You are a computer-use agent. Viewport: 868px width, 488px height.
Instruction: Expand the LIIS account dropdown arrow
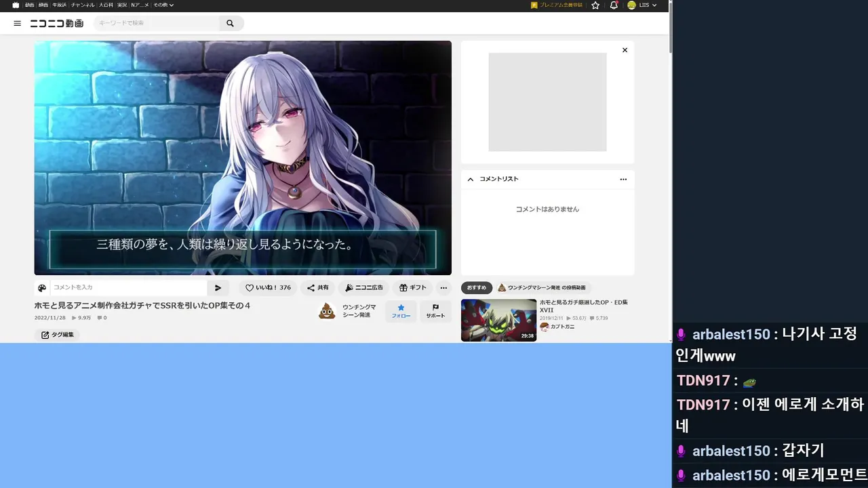coord(654,5)
